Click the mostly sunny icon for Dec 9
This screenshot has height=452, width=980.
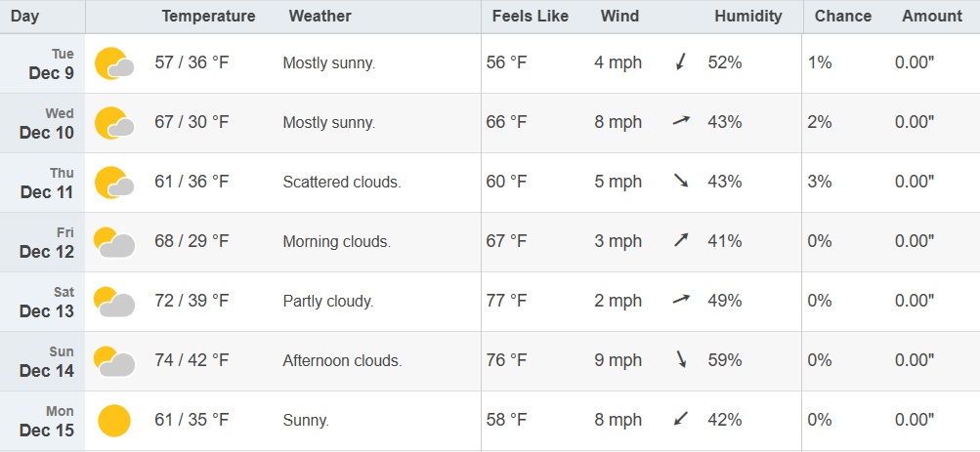point(113,63)
